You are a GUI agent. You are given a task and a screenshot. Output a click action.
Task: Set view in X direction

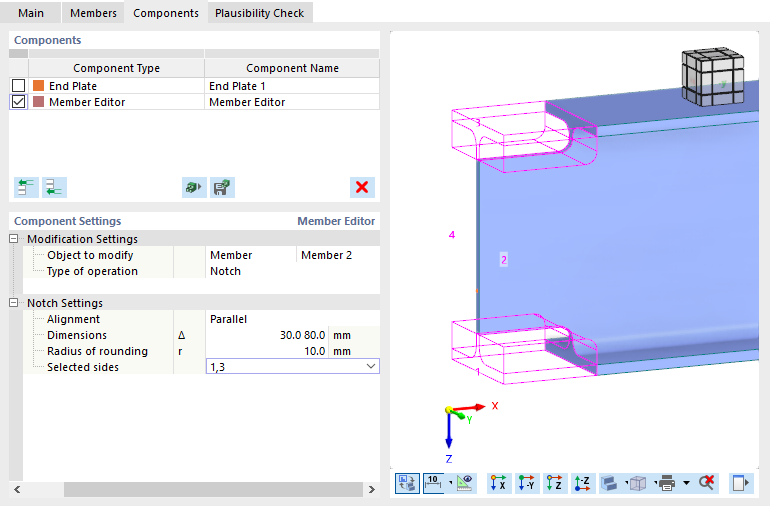point(498,483)
